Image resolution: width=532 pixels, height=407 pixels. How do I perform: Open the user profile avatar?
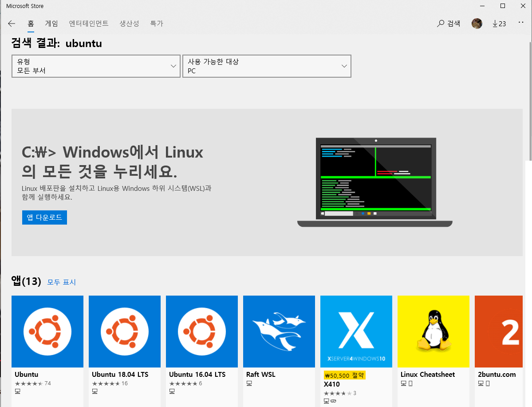tap(477, 24)
